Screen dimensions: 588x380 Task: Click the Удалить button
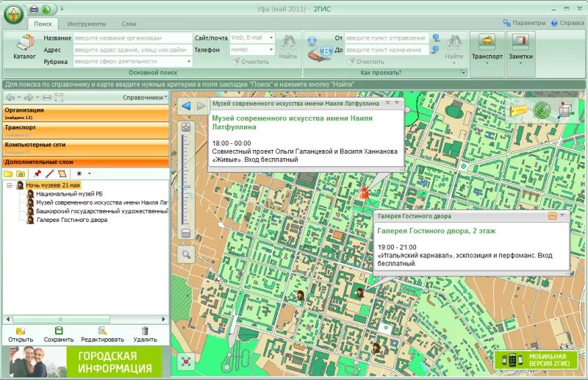click(145, 334)
